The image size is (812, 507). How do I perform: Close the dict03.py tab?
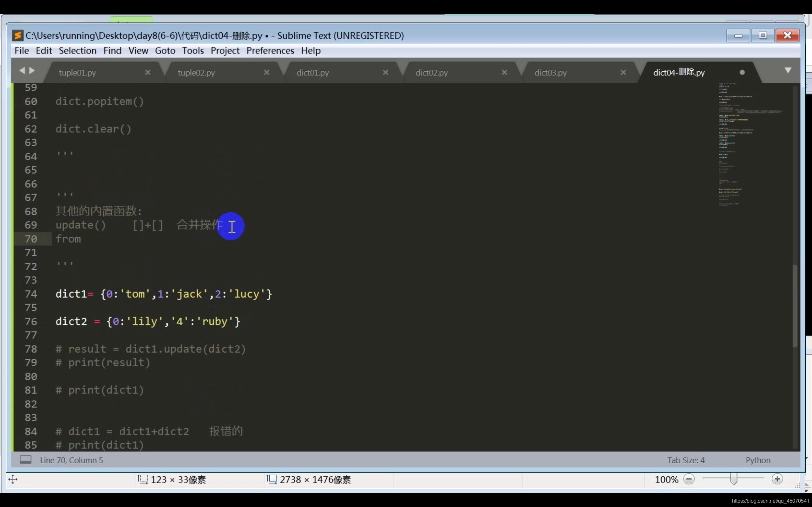click(623, 73)
